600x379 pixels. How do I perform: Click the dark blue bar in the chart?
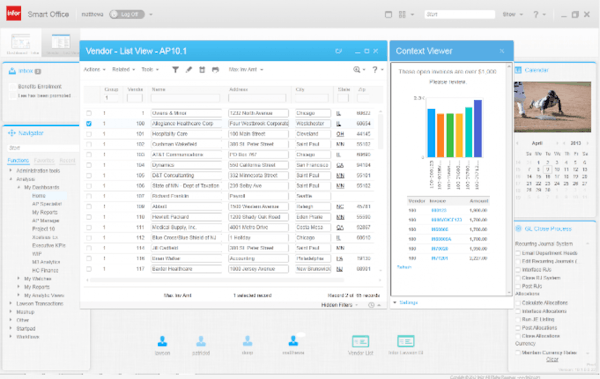point(478,129)
